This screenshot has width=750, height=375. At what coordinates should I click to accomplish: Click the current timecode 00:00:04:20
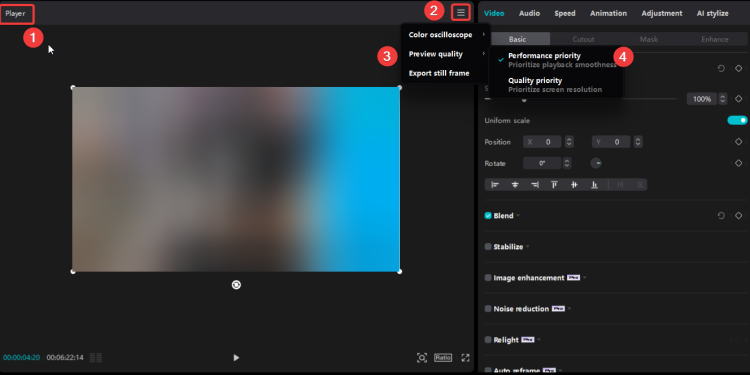[22, 357]
